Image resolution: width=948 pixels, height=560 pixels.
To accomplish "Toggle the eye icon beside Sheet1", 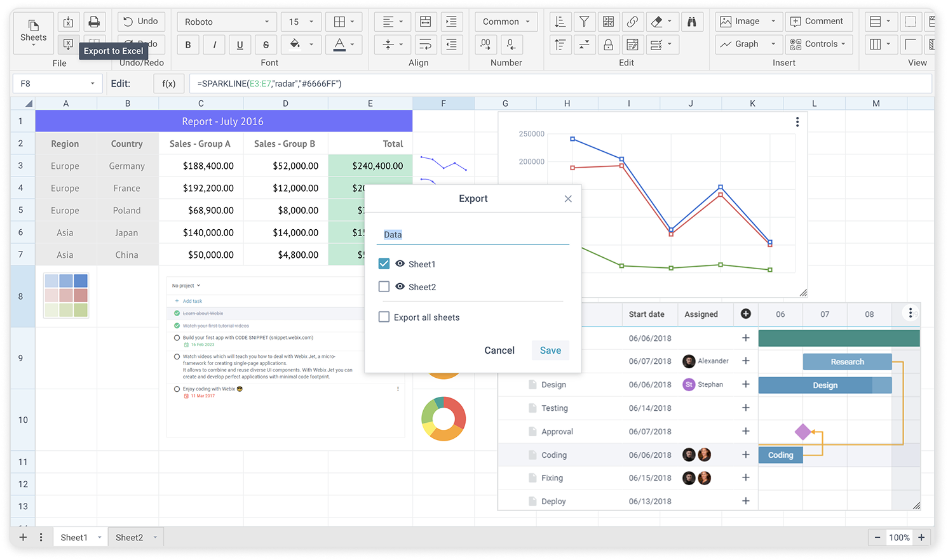I will click(400, 263).
